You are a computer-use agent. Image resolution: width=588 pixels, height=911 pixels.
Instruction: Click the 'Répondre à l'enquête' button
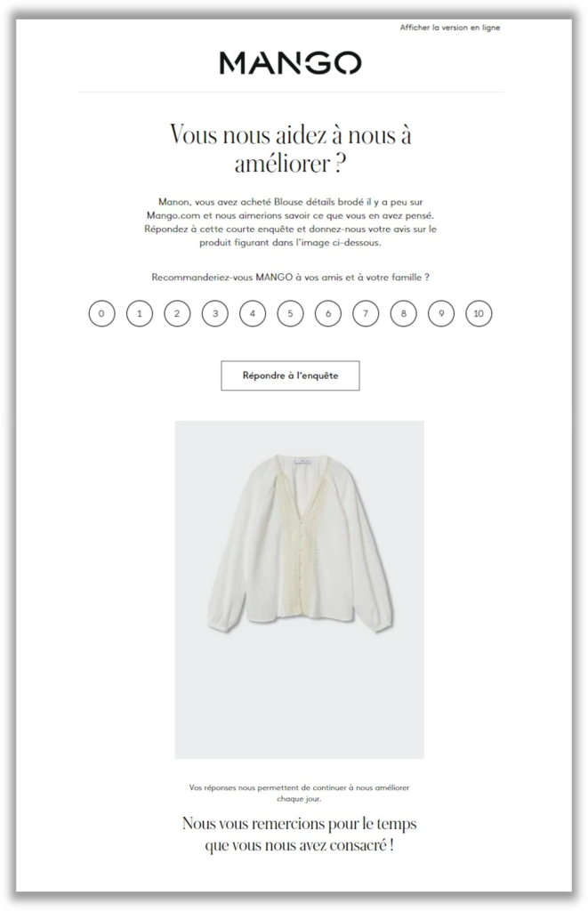[x=291, y=375]
